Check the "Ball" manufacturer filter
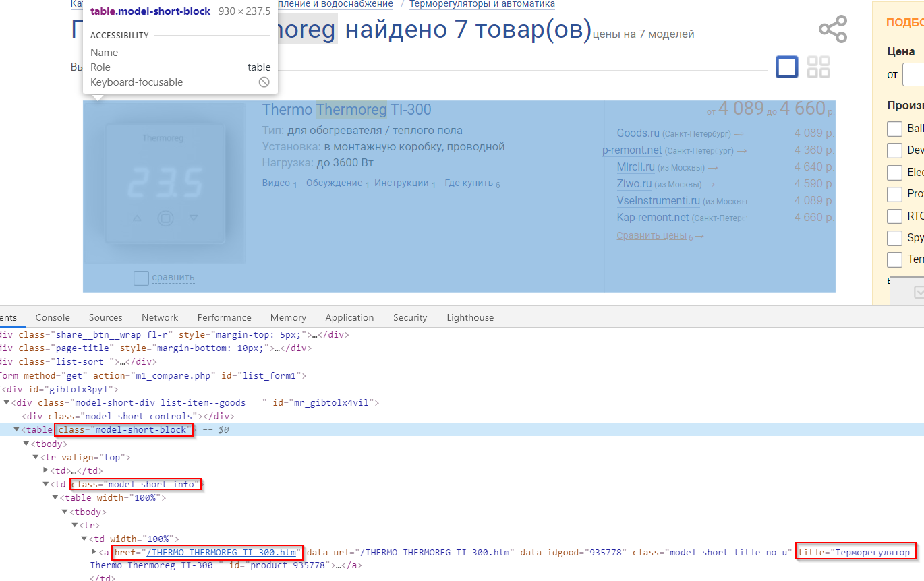 (x=894, y=128)
